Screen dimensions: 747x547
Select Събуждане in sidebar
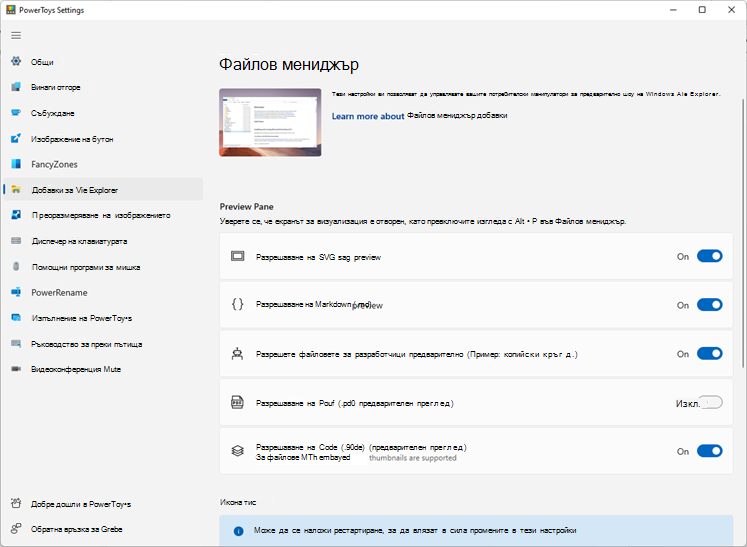point(103,113)
